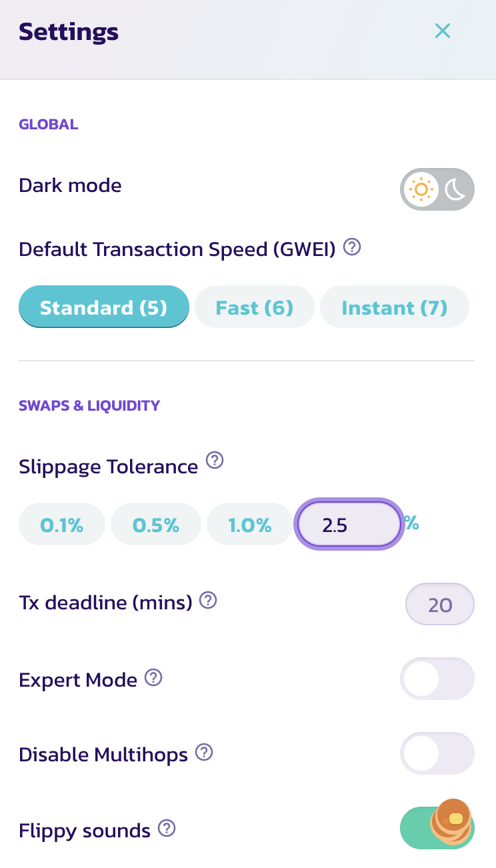Focus the custom slippage input showing 2.5
Image resolution: width=496 pixels, height=868 pixels.
click(x=349, y=525)
